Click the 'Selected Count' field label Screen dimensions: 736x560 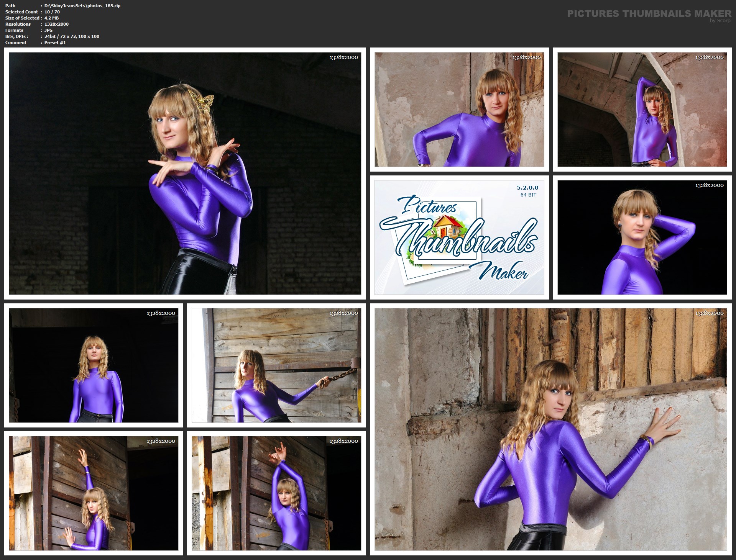(x=21, y=12)
